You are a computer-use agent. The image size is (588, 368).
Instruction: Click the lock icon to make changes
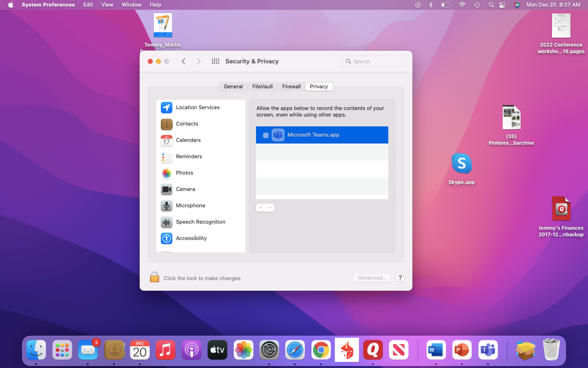pos(154,277)
